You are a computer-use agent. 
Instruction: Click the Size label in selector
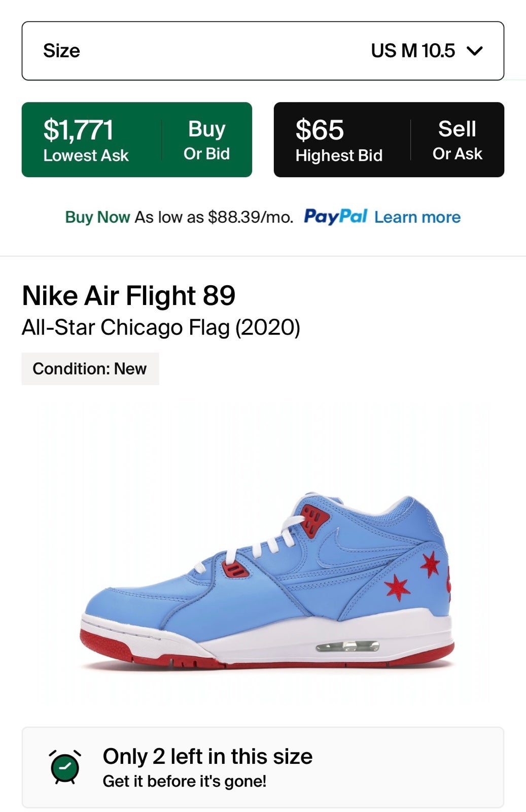point(61,51)
